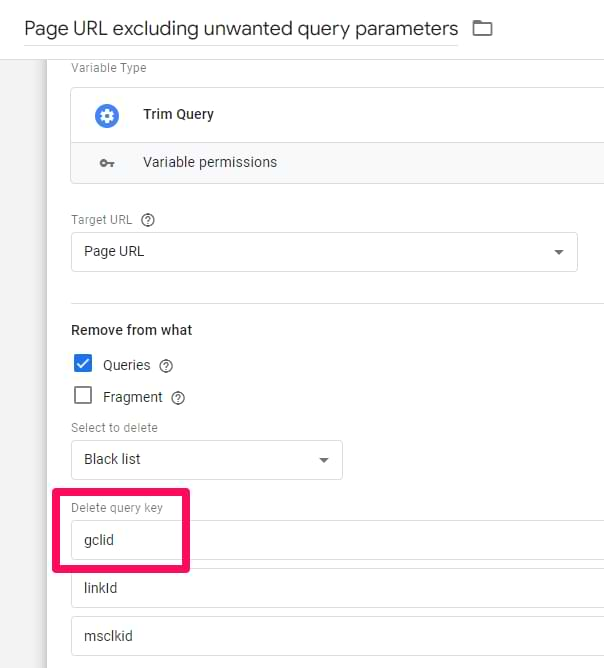
Task: Click the Page URL dropdown arrow
Action: (x=559, y=252)
